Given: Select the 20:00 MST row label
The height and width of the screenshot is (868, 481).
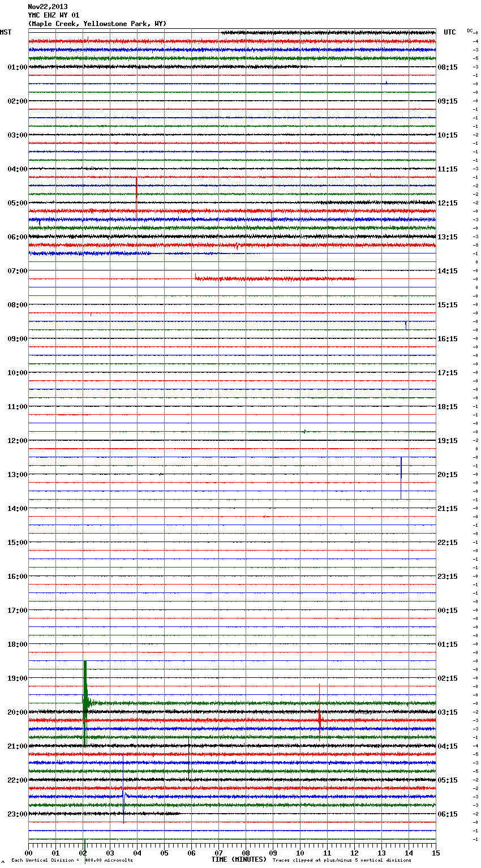Looking at the screenshot, I should pyautogui.click(x=18, y=712).
